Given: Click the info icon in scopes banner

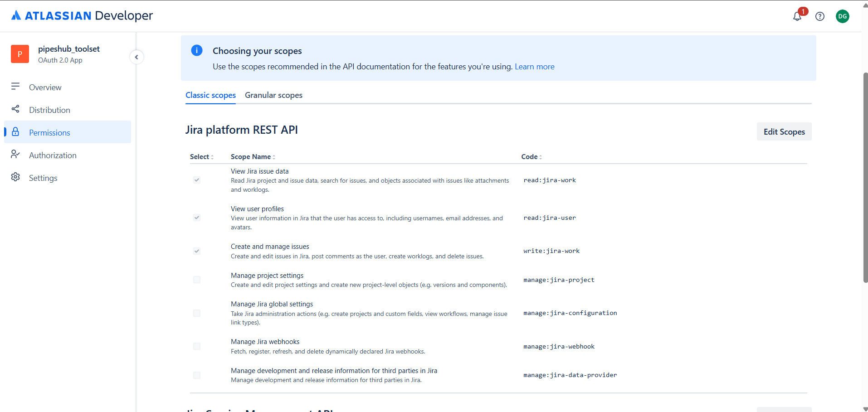Looking at the screenshot, I should coord(197,50).
